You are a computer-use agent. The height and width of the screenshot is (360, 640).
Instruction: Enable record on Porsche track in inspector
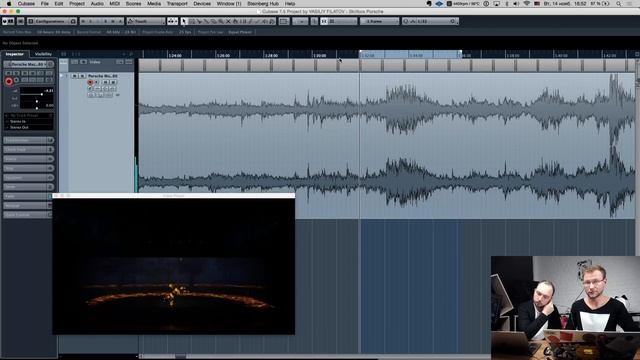tap(9, 82)
